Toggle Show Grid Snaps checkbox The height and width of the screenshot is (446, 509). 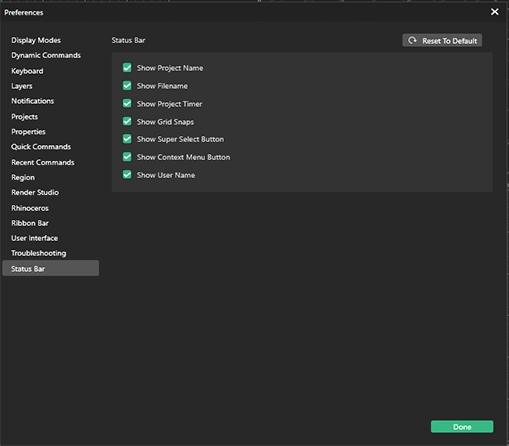127,121
